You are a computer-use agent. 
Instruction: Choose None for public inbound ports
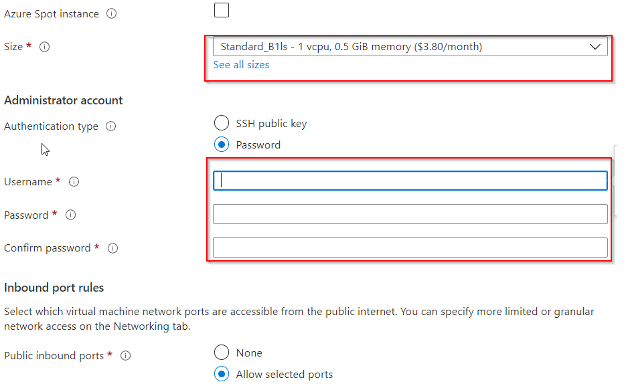(221, 352)
